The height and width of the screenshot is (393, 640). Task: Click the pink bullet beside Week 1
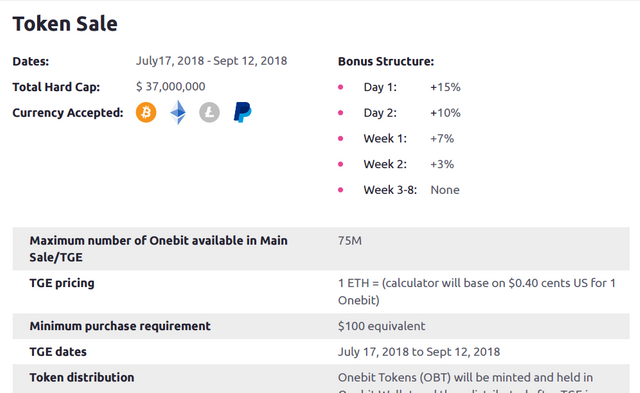pos(340,138)
